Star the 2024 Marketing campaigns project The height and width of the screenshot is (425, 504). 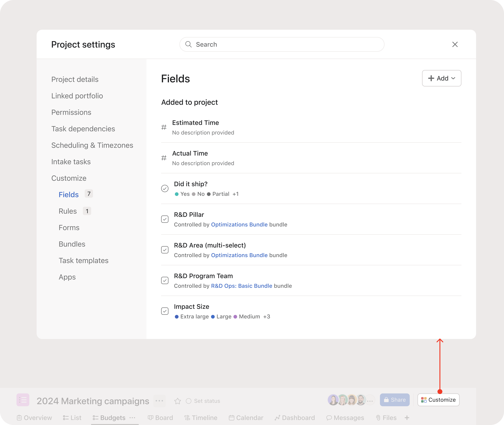tap(178, 401)
